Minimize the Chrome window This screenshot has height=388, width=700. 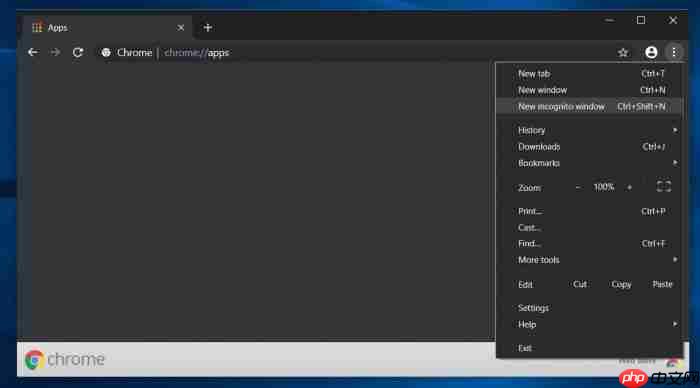point(609,21)
